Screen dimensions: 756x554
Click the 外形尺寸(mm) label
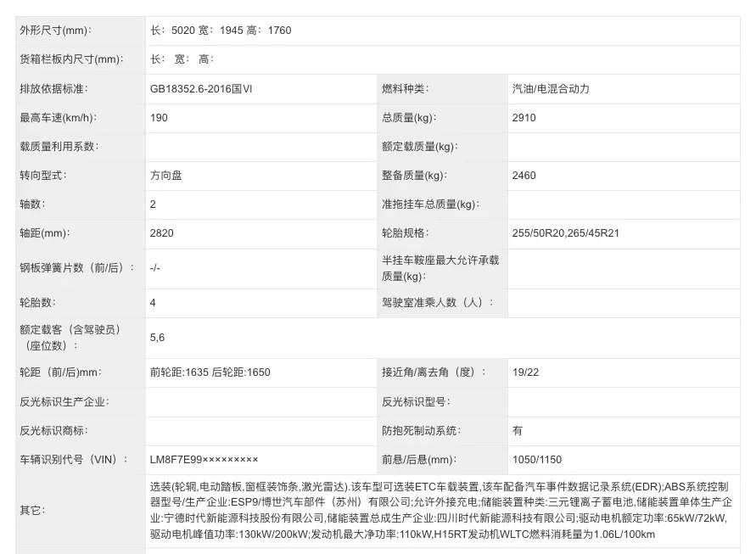55,31
